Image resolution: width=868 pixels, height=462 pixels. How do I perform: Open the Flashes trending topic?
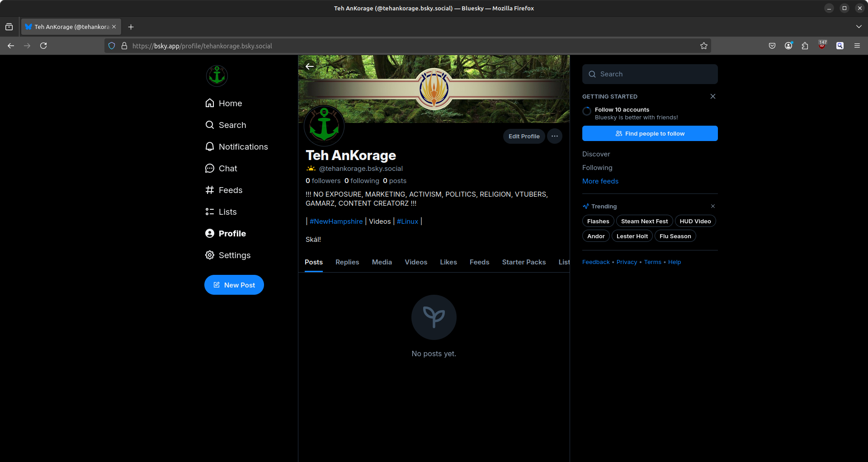[598, 221]
